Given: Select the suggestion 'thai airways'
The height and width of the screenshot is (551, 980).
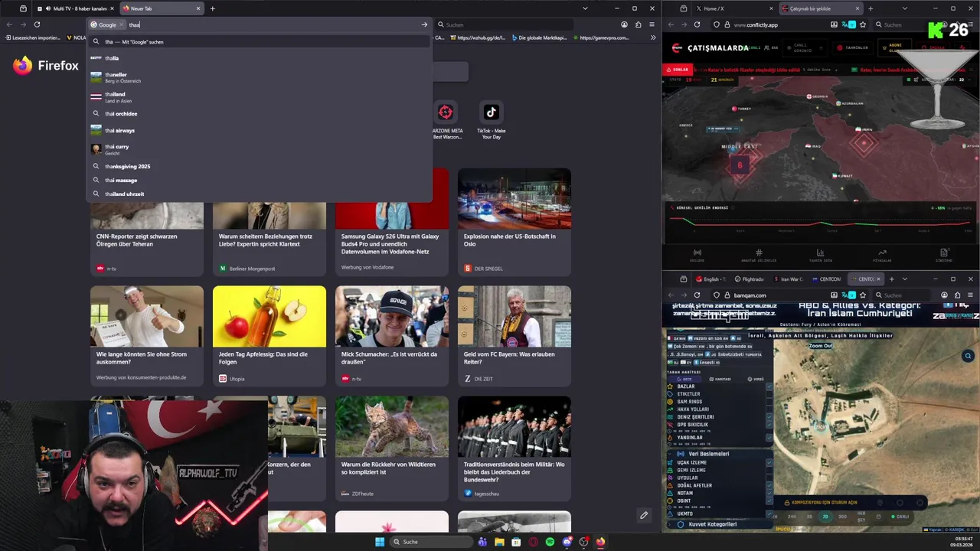Looking at the screenshot, I should (259, 131).
